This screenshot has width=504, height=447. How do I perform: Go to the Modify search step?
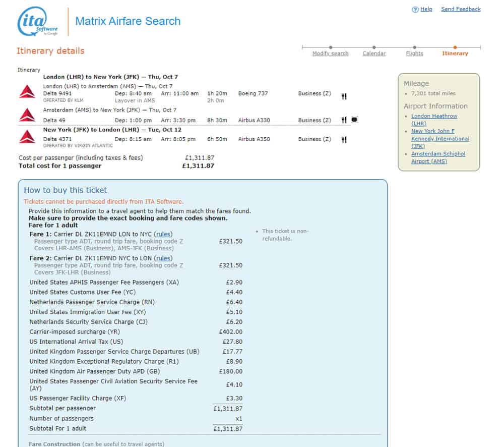coord(330,53)
